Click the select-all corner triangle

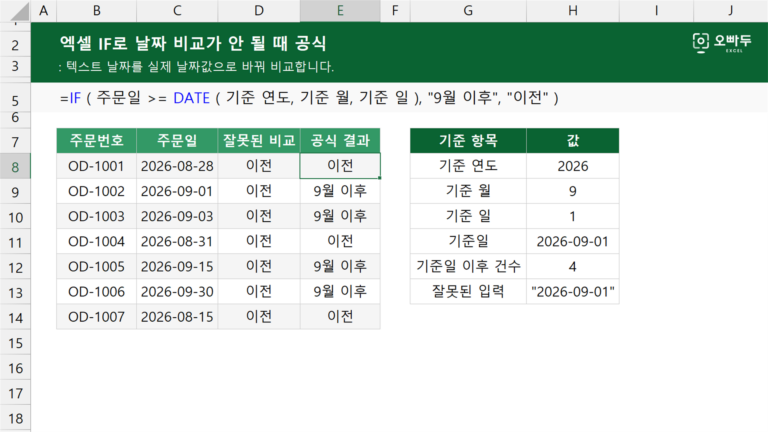tap(19, 12)
